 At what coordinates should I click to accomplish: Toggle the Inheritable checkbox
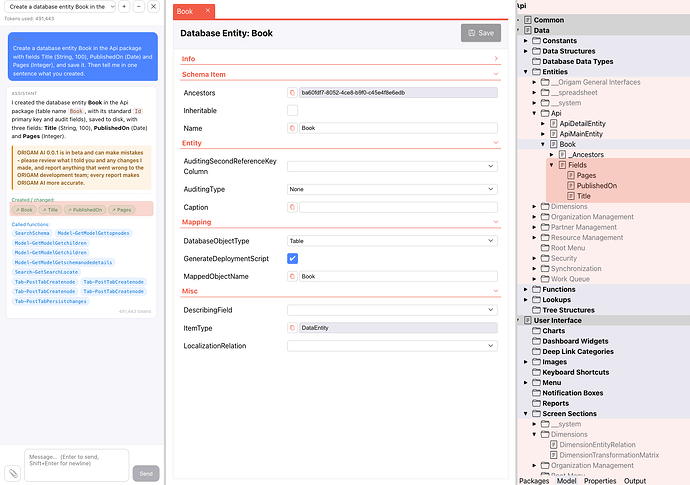(292, 110)
